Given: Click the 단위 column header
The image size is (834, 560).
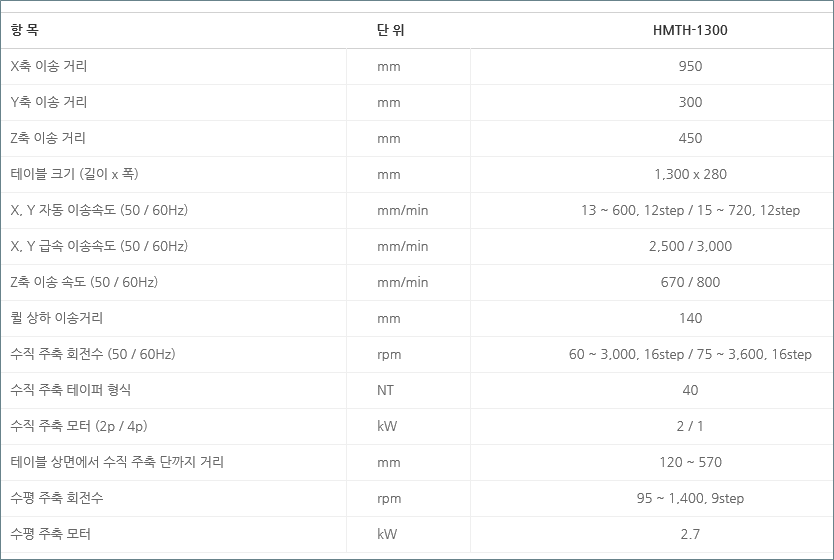Looking at the screenshot, I should coord(391,30).
